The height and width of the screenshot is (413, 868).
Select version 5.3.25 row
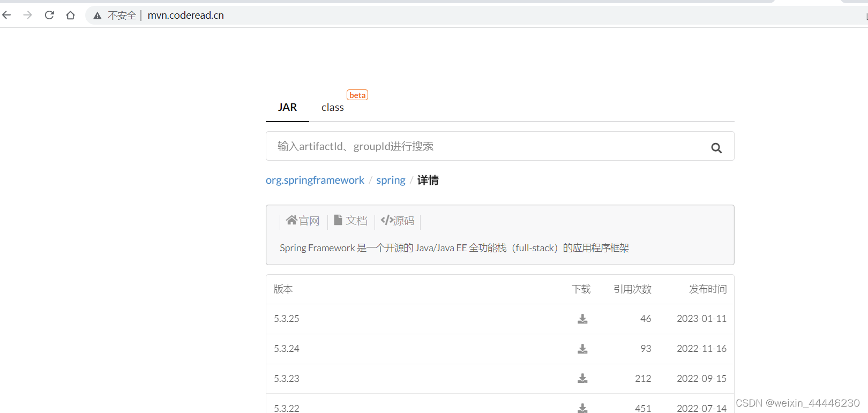[500, 319]
